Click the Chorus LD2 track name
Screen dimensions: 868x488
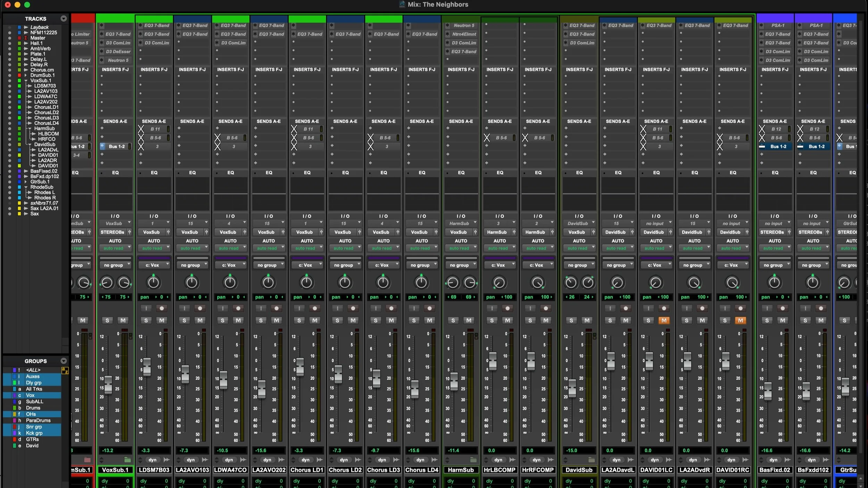pyautogui.click(x=345, y=470)
